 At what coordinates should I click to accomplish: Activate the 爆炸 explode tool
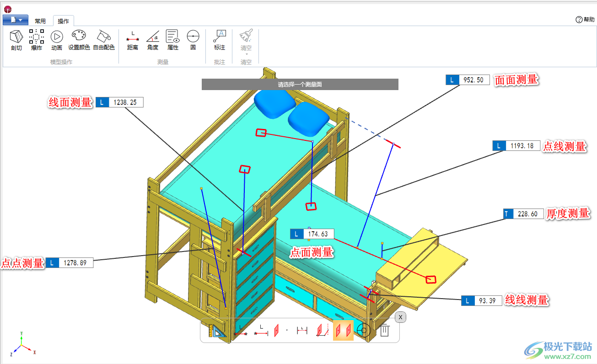point(37,40)
